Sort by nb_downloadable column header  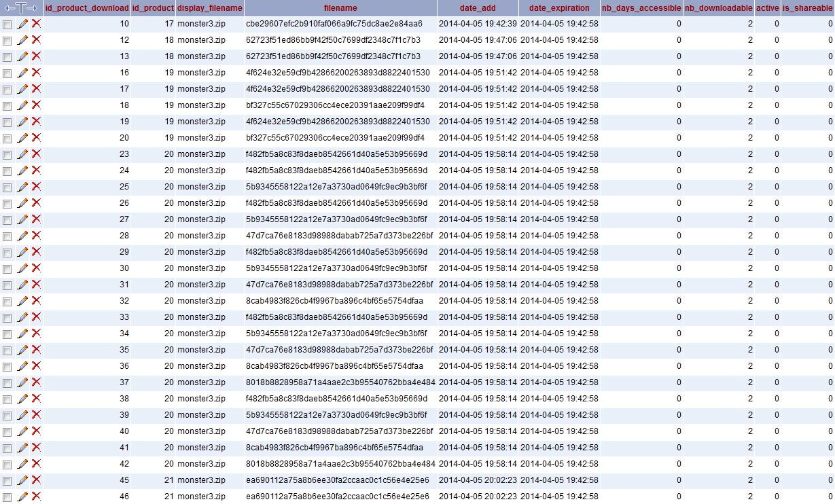tap(718, 7)
